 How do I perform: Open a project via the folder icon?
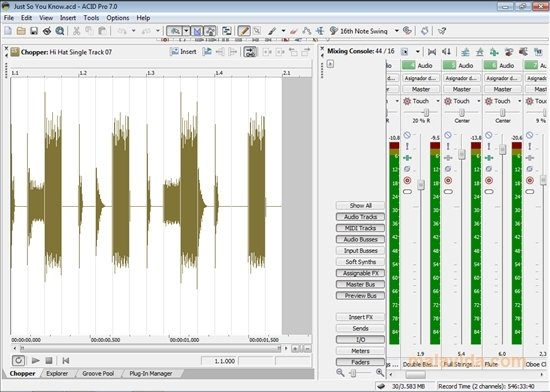tap(21, 31)
